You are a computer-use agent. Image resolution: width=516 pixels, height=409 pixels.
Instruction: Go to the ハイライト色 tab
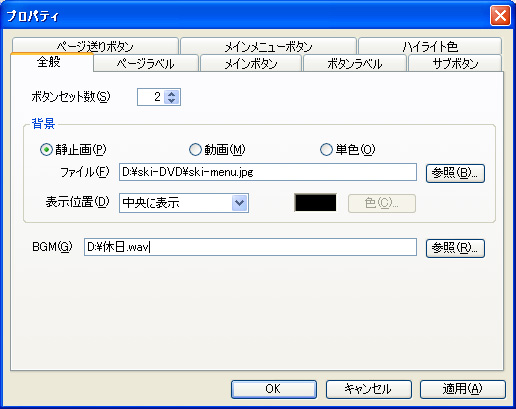coord(430,46)
